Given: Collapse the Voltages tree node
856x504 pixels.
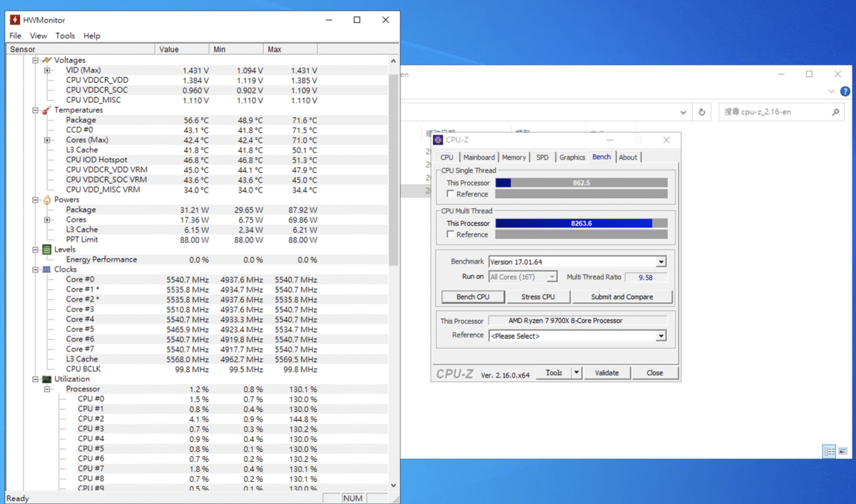Looking at the screenshot, I should point(36,60).
